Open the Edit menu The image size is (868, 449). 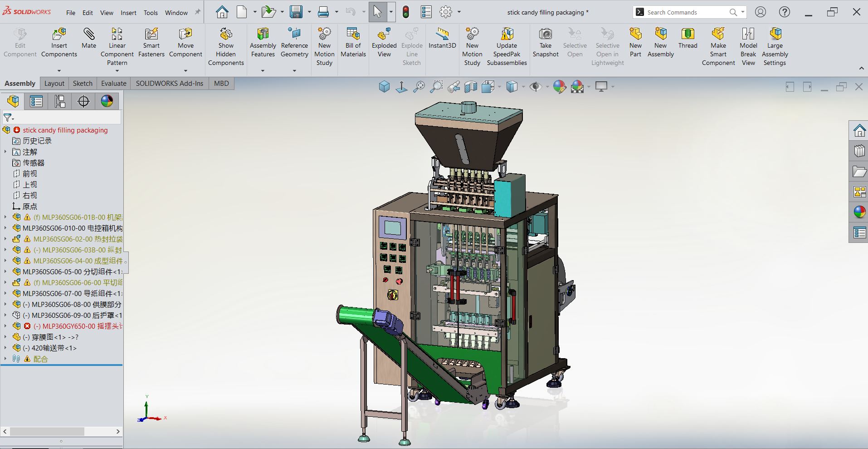click(88, 13)
